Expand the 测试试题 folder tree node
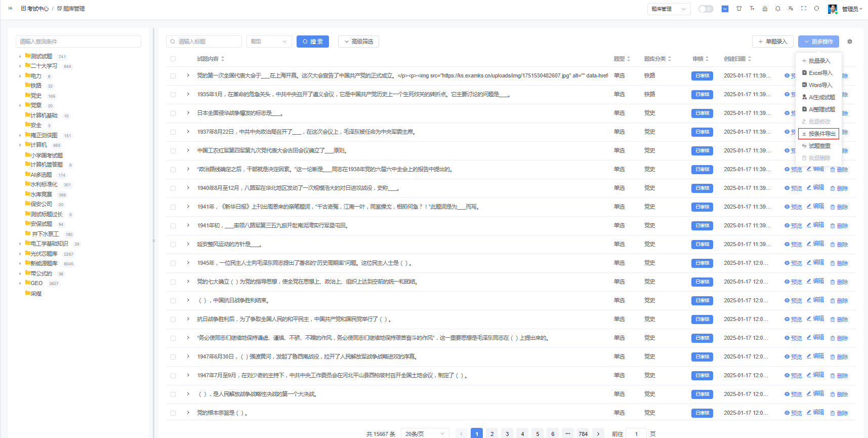Viewport: 868px width, 438px height. coord(20,57)
